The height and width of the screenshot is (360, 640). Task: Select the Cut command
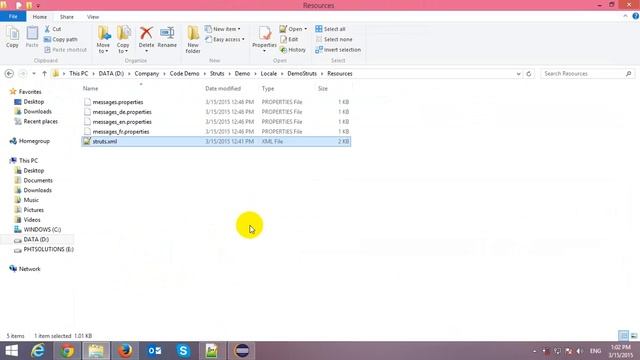[x=53, y=29]
